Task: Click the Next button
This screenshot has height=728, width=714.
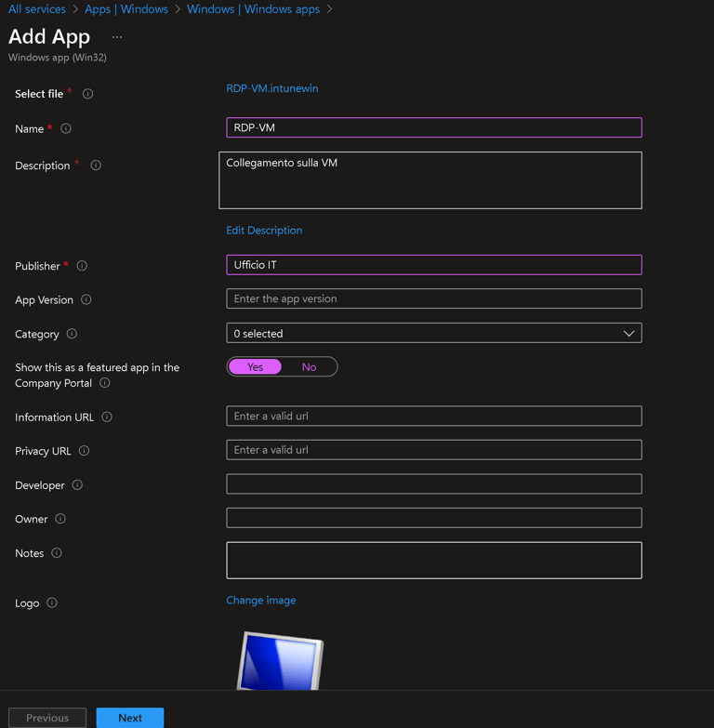Action: pos(130,718)
